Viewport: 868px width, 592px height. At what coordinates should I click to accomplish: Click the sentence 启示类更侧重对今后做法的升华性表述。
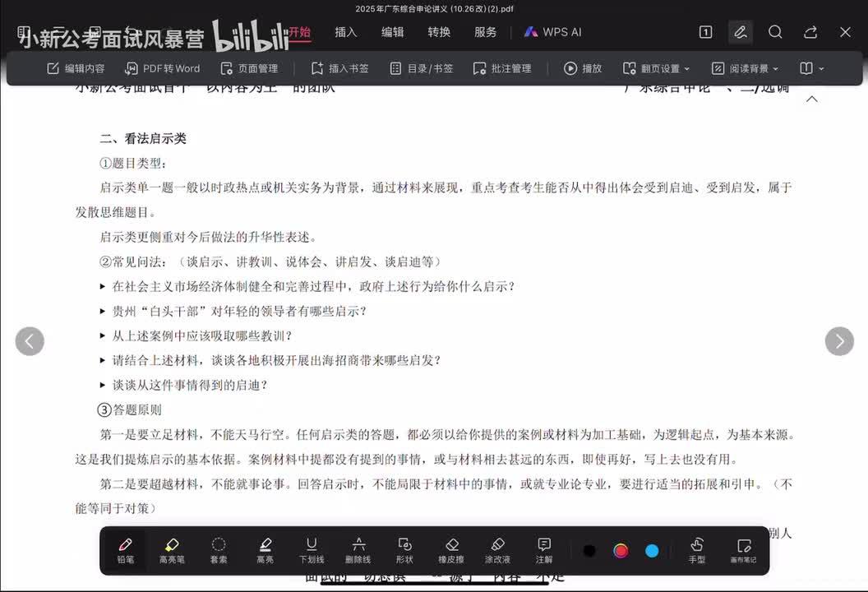[210, 237]
